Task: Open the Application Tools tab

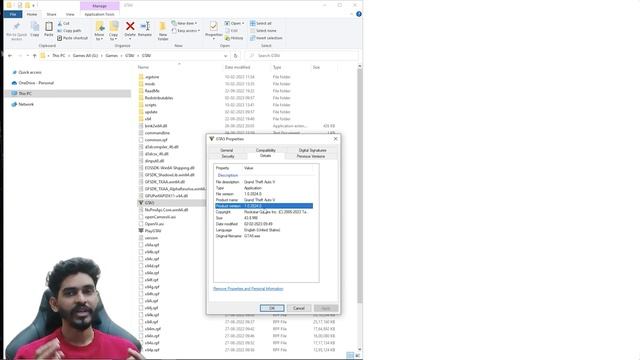Action: 99,14
